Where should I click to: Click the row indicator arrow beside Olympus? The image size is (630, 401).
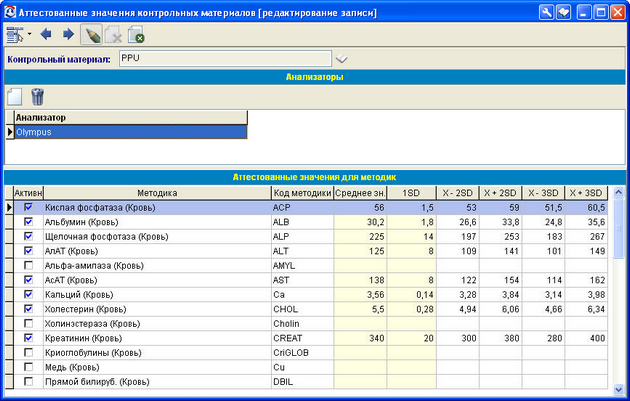pyautogui.click(x=10, y=132)
